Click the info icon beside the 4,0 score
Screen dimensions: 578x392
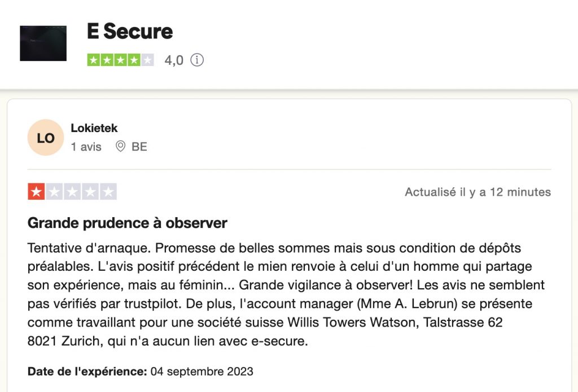pos(196,60)
